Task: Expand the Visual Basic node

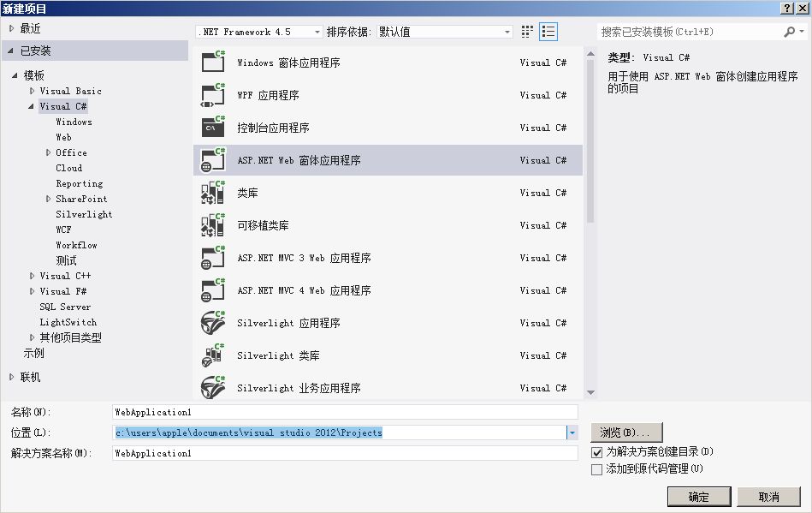Action: click(33, 91)
